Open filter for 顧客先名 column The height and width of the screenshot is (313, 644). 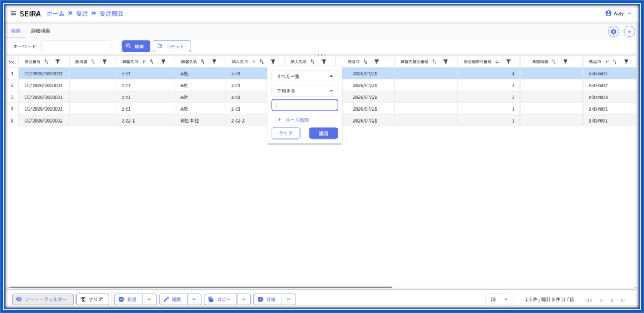214,62
